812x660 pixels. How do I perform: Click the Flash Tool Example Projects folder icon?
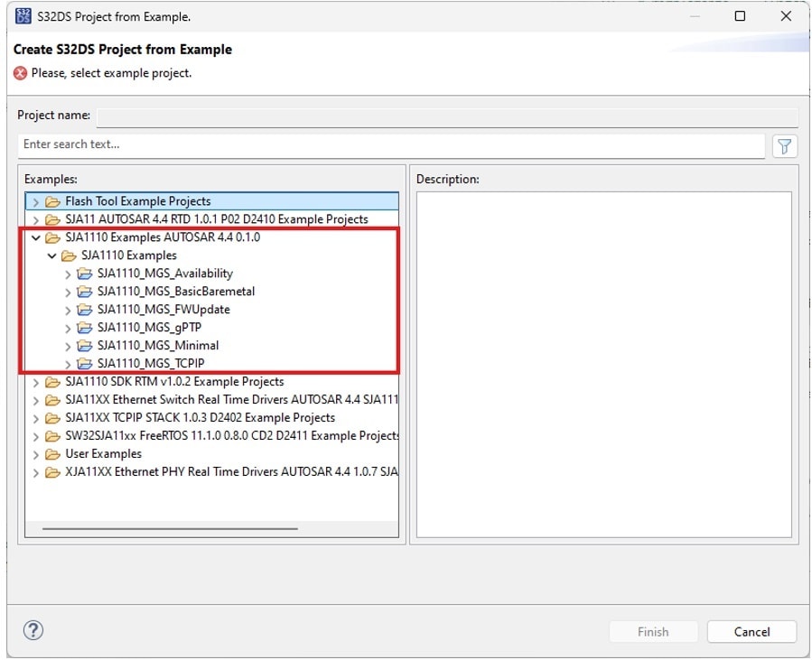pyautogui.click(x=53, y=201)
